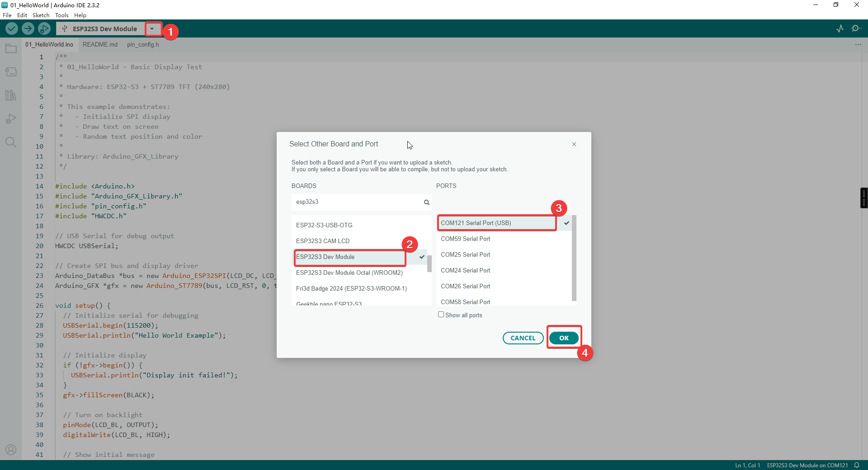Click the boards list scrollbar
Viewport: 868px width, 470px height.
(x=429, y=263)
